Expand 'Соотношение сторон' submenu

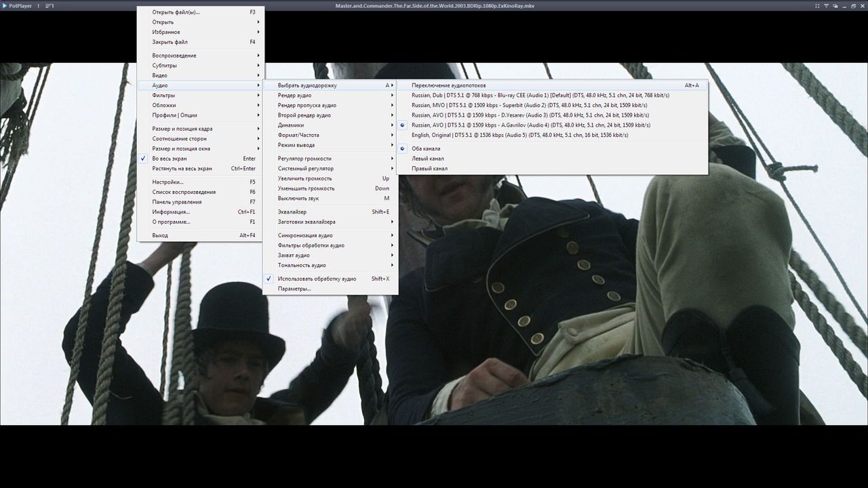201,138
